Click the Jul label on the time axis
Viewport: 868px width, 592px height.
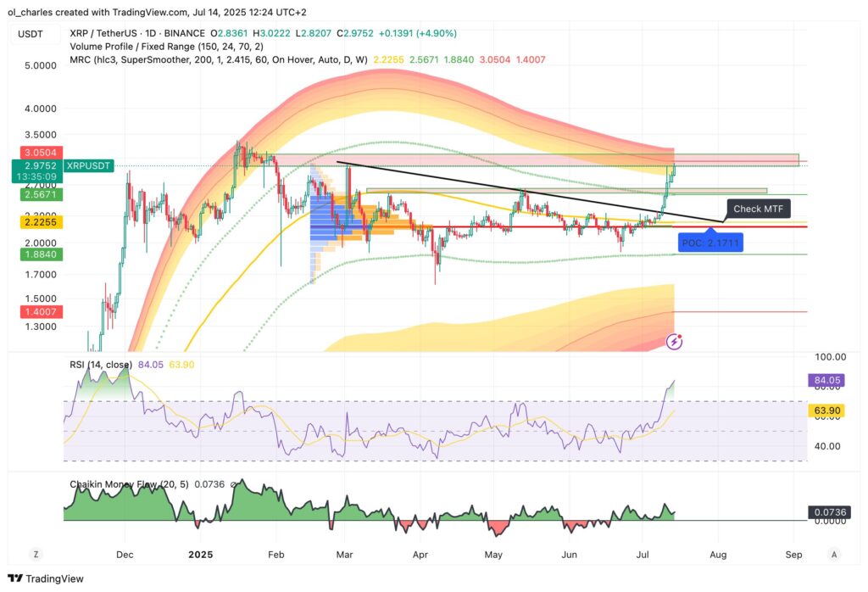[x=641, y=555]
